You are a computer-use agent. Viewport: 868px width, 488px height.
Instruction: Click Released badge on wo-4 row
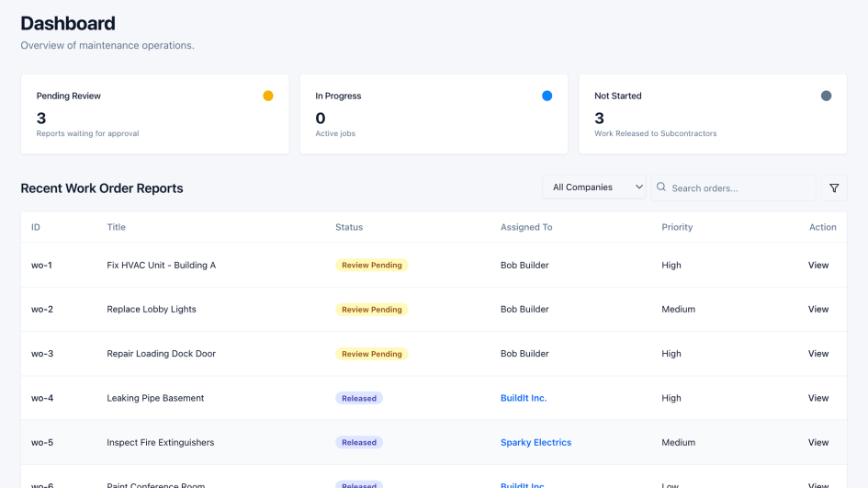click(x=359, y=398)
